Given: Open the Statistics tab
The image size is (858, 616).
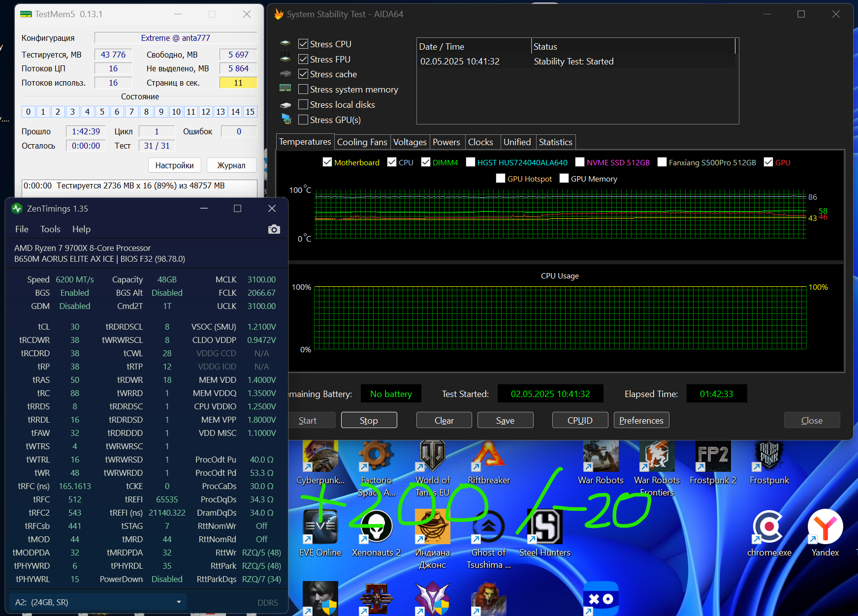Looking at the screenshot, I should pos(556,142).
